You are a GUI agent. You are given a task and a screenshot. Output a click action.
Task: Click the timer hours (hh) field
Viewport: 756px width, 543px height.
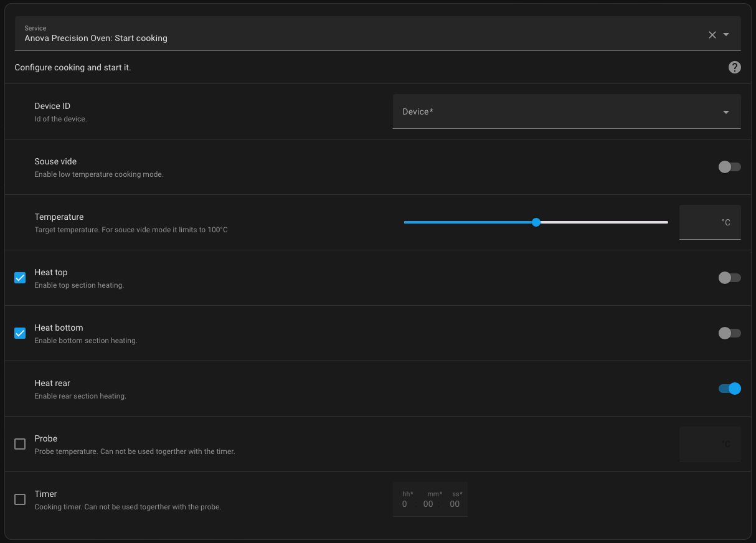[x=405, y=504]
